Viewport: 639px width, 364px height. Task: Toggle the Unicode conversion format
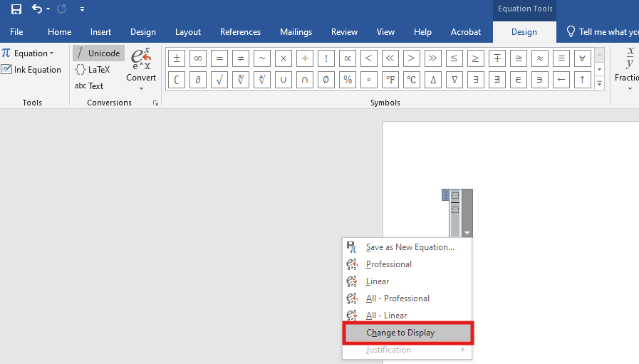[x=98, y=53]
